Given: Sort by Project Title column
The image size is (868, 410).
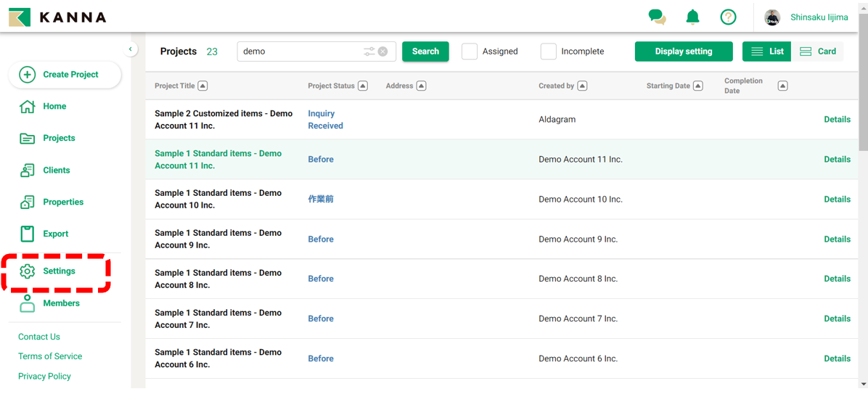Looking at the screenshot, I should point(202,86).
